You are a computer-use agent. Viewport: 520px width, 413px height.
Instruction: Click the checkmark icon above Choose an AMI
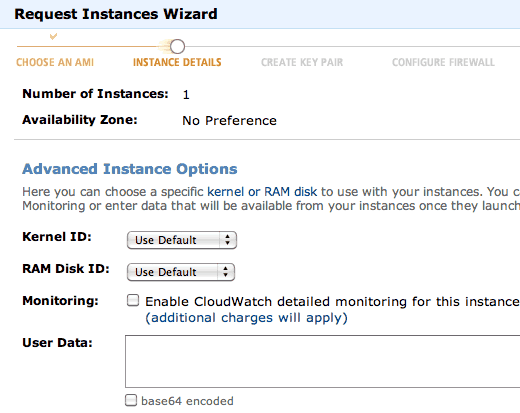coord(53,36)
